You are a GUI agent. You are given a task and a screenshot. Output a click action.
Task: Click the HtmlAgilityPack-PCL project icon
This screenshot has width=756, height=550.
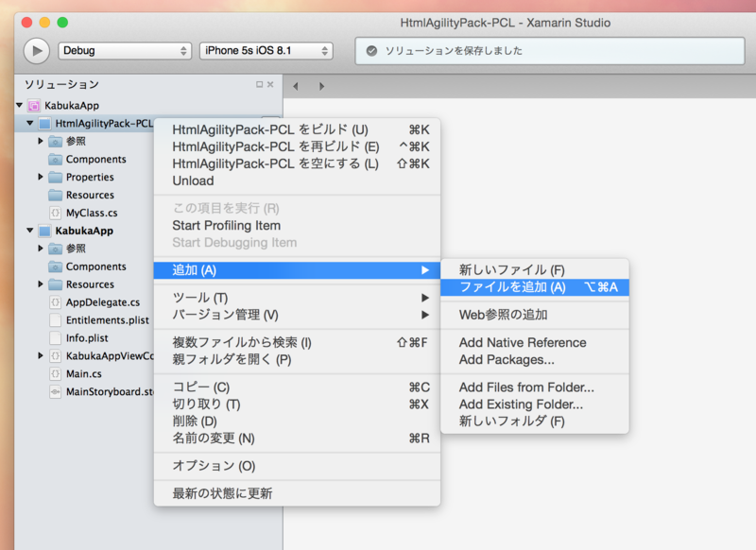[44, 124]
